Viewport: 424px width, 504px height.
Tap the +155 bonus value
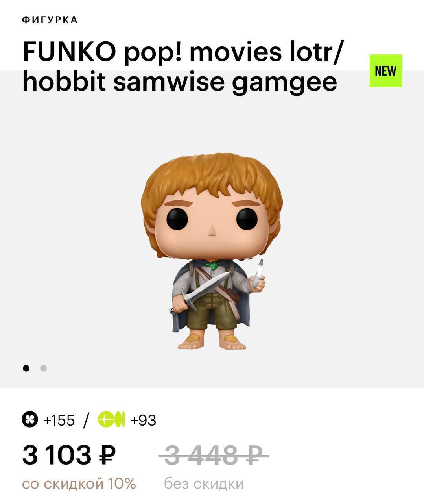pyautogui.click(x=59, y=420)
